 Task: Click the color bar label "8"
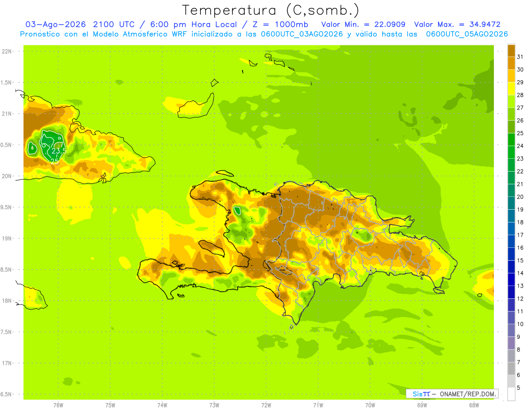(519, 349)
